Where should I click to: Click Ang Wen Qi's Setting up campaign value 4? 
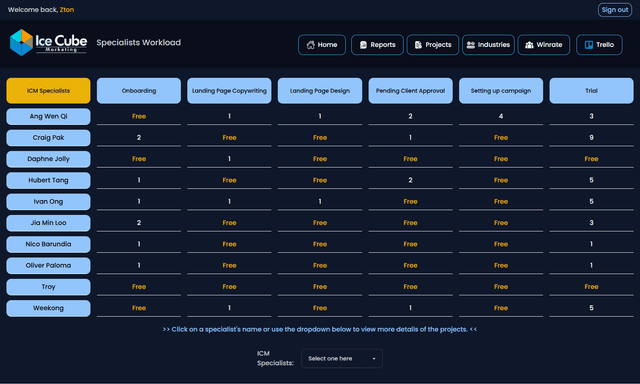coord(501,116)
